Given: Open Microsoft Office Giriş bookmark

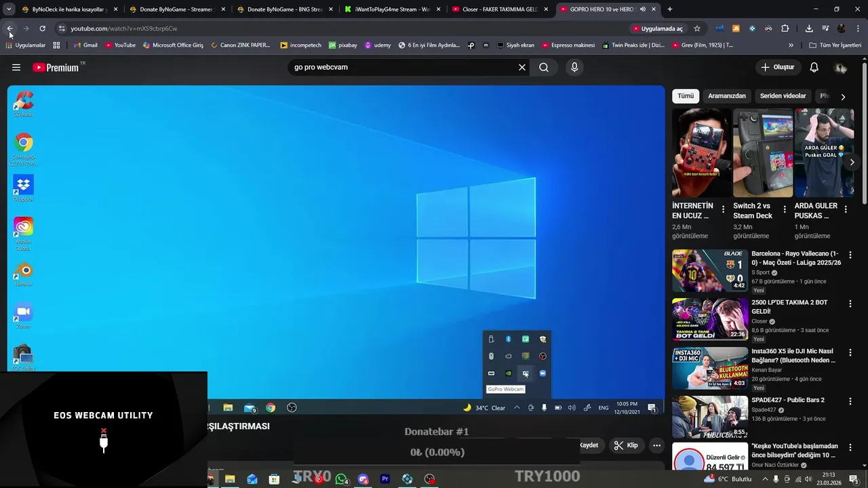Looking at the screenshot, I should tap(173, 45).
